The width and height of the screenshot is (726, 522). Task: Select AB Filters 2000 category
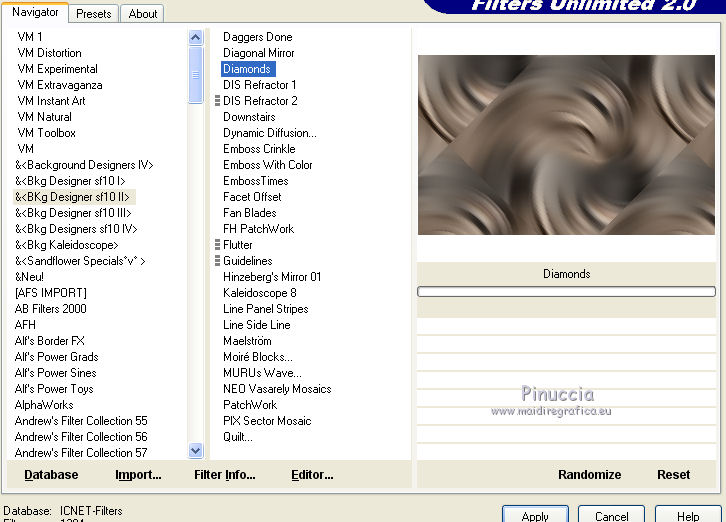[50, 309]
